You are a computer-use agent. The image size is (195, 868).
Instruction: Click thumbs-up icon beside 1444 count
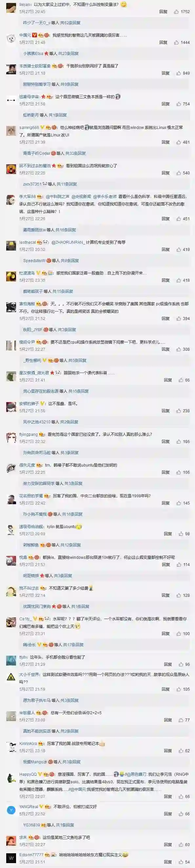pyautogui.click(x=176, y=42)
